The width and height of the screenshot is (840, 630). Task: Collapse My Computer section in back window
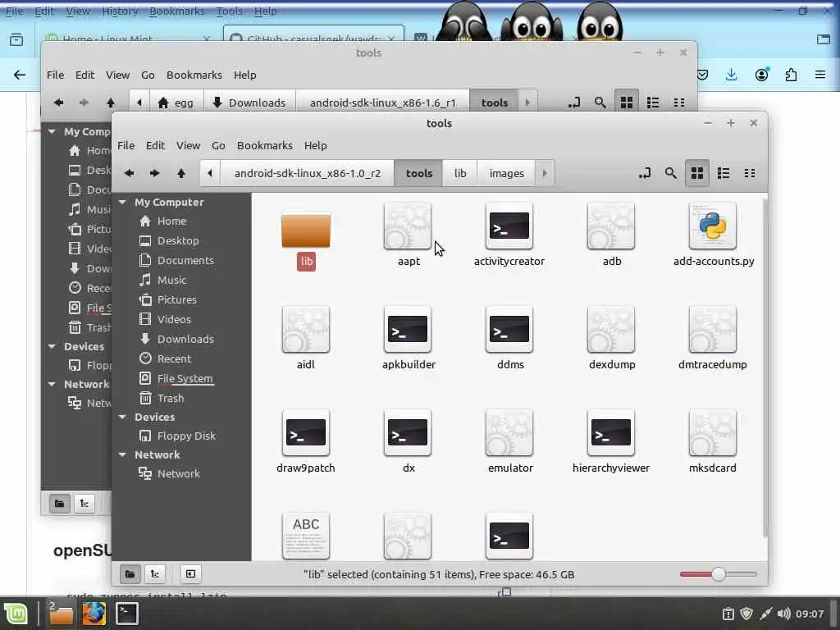tap(52, 131)
